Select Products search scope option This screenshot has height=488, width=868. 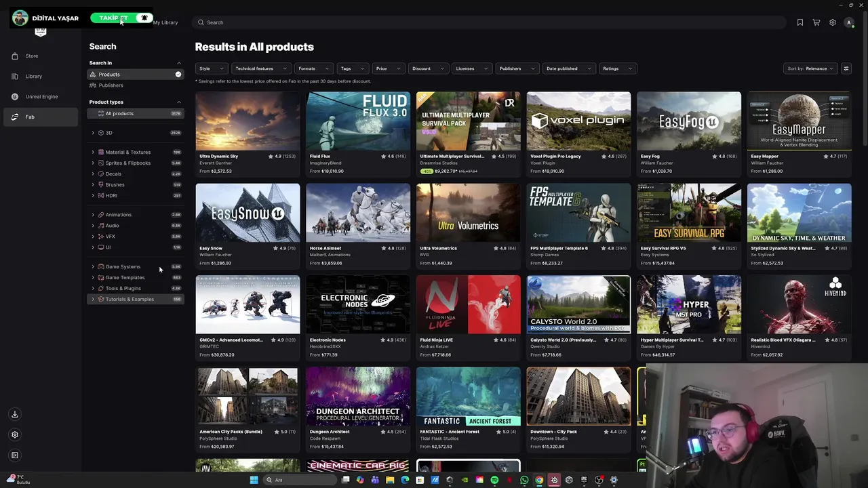(135, 75)
